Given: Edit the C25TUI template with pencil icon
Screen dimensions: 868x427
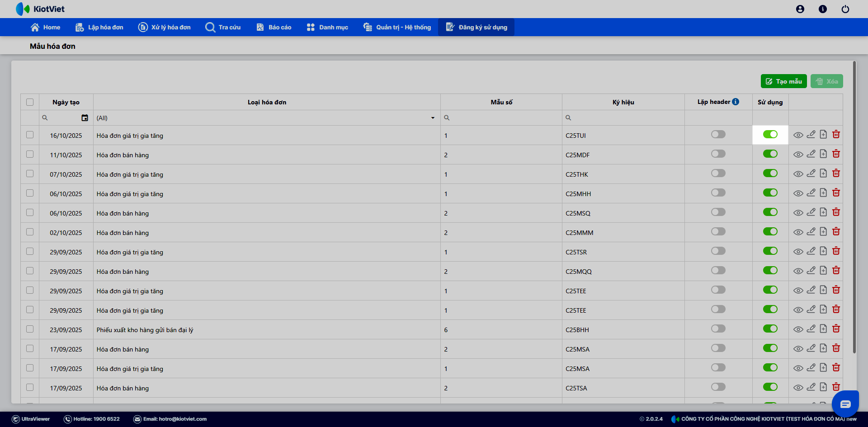Looking at the screenshot, I should pyautogui.click(x=811, y=134).
